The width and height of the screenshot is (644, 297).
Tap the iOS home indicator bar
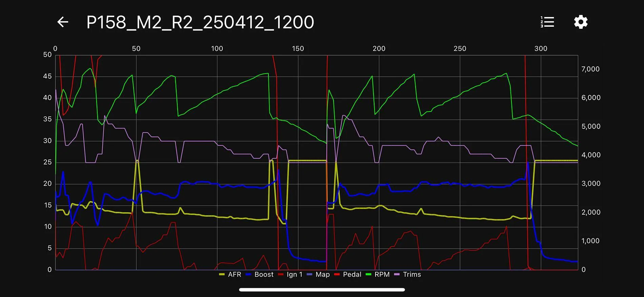pos(322,290)
